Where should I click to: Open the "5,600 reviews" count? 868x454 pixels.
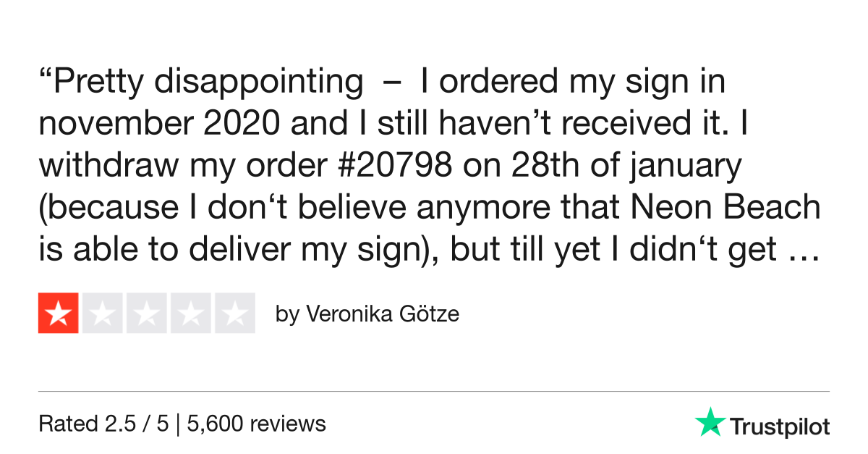256,424
